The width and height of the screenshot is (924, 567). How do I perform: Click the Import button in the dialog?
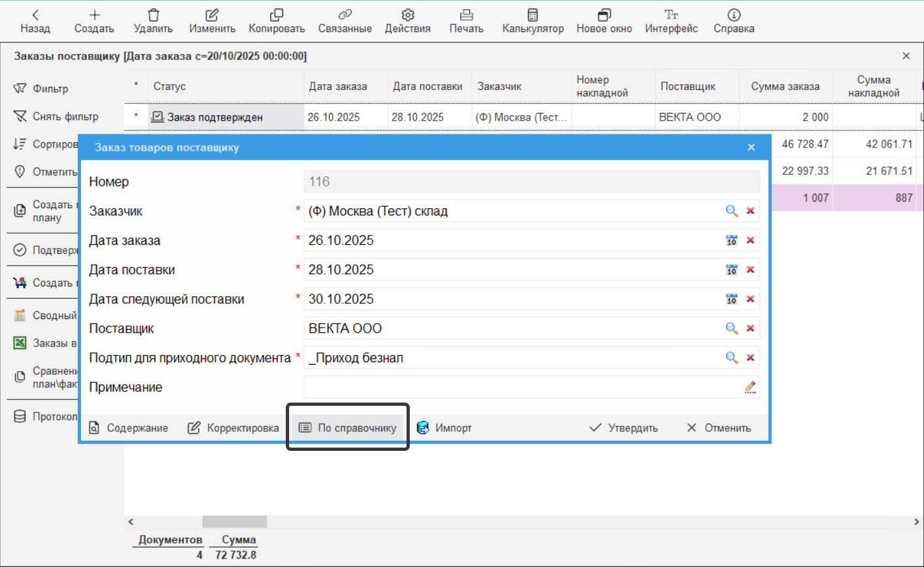tap(444, 428)
